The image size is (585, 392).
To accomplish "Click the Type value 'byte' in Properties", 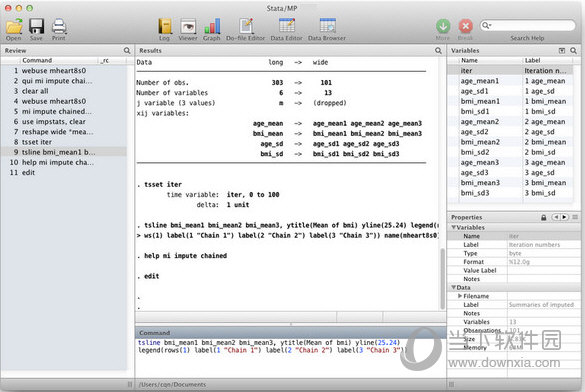I will point(515,253).
